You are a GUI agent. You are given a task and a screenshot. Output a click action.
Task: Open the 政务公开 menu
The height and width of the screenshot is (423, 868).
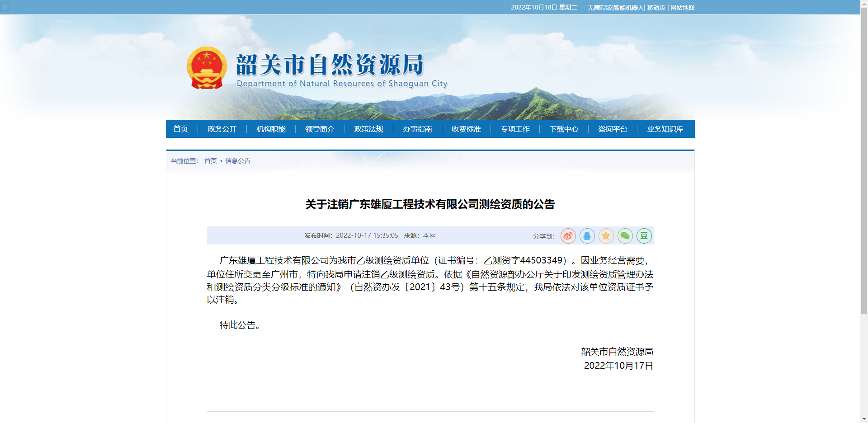click(222, 129)
